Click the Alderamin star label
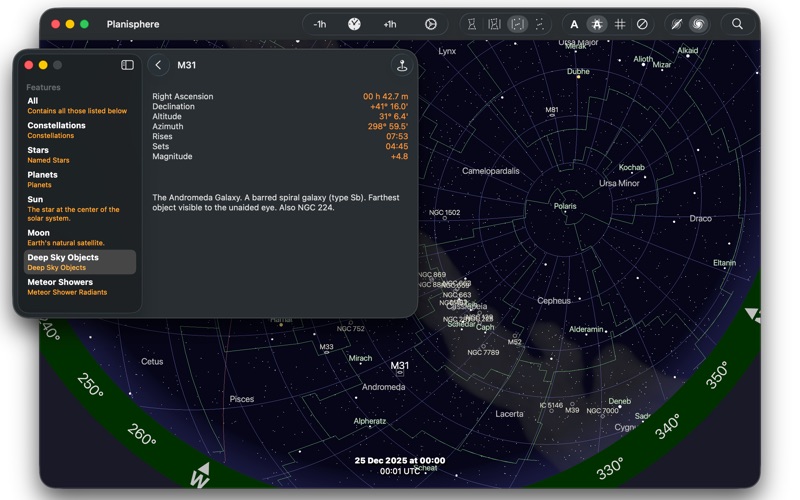Screen dimensions: 800x500 (586, 330)
